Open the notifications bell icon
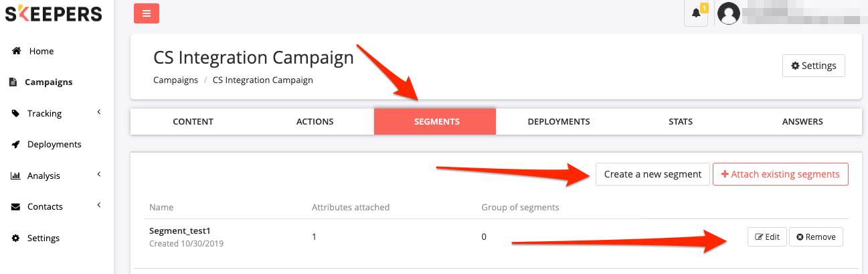The image size is (868, 274). pos(696,13)
